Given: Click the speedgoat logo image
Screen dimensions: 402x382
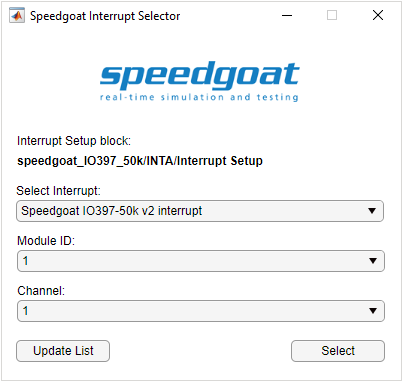Looking at the screenshot, I should [x=200, y=81].
